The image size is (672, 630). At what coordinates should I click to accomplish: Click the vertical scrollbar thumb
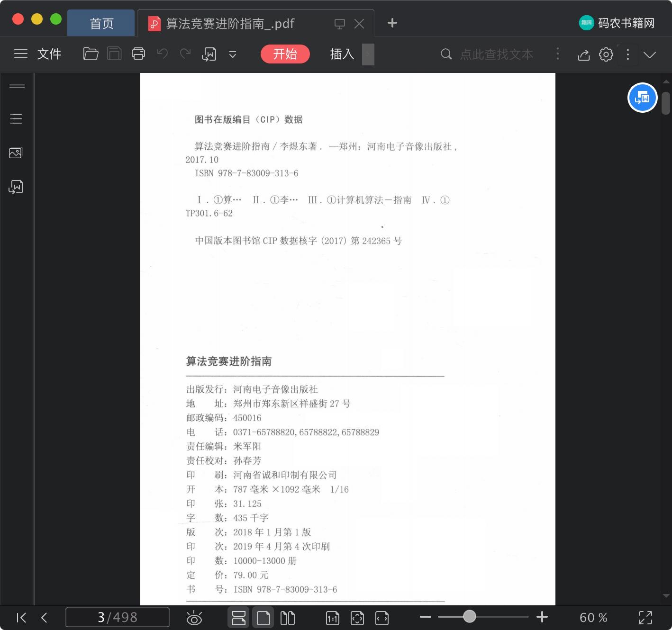[666, 103]
